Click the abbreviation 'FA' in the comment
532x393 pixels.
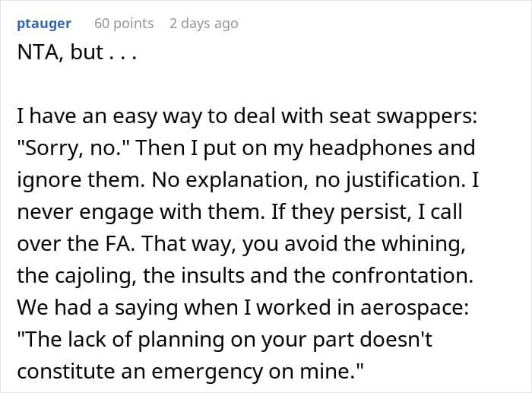120,244
